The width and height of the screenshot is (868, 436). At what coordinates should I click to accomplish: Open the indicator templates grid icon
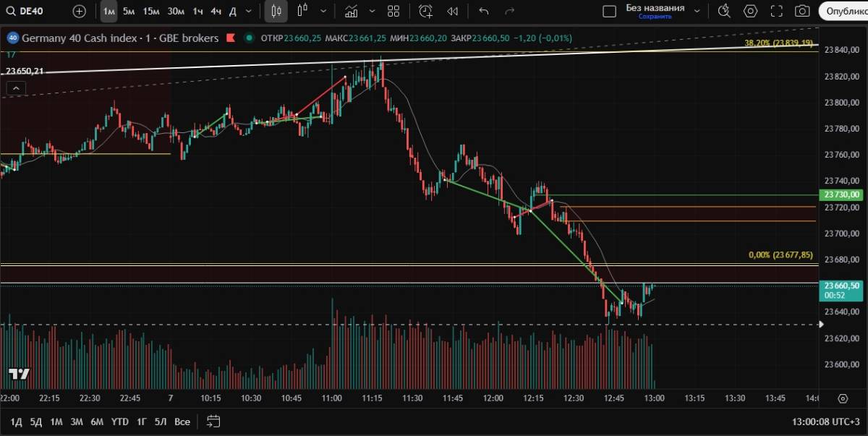click(393, 11)
